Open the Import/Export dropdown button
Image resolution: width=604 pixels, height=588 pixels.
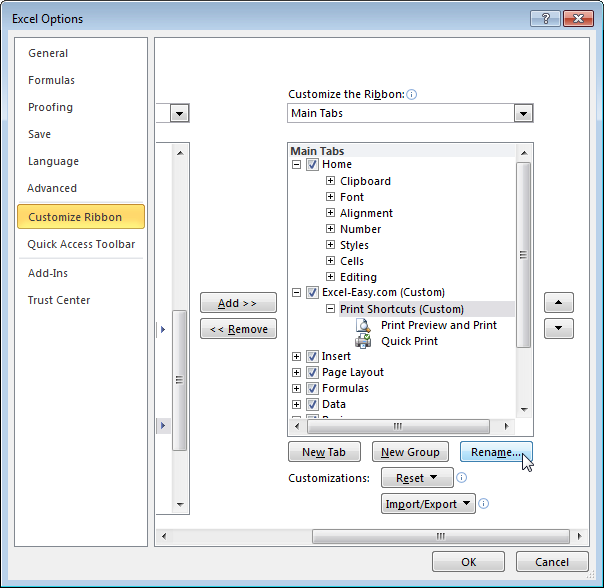coord(428,504)
